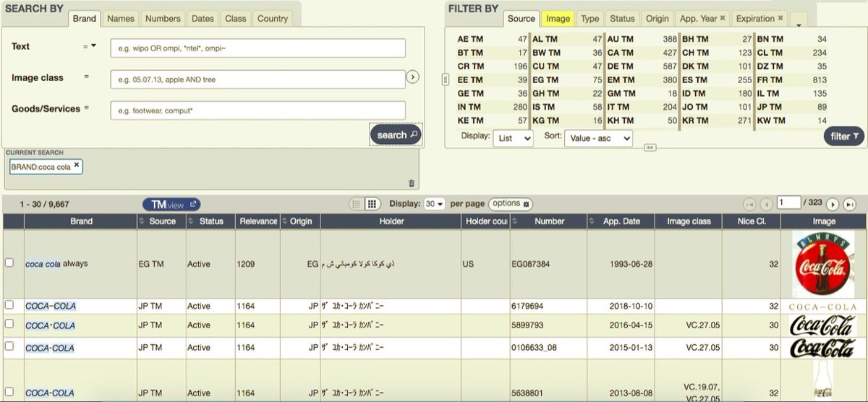The height and width of the screenshot is (402, 868).
Task: Click the page number input field
Action: (788, 203)
